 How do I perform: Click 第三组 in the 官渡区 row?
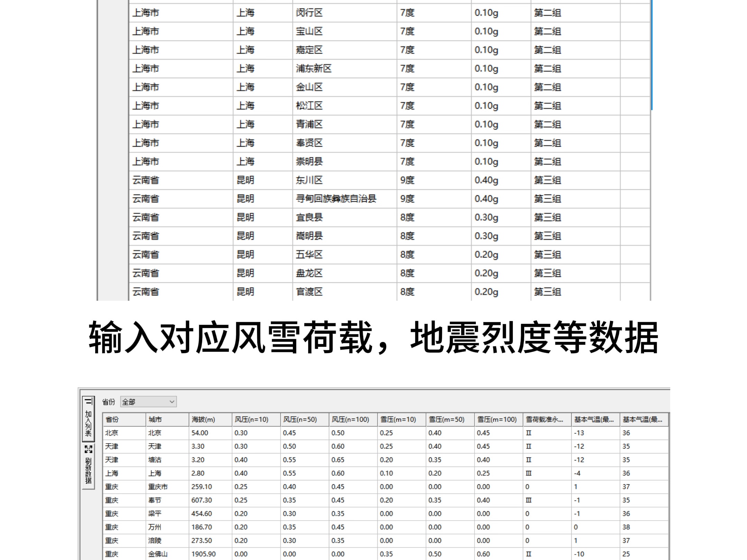pyautogui.click(x=547, y=292)
